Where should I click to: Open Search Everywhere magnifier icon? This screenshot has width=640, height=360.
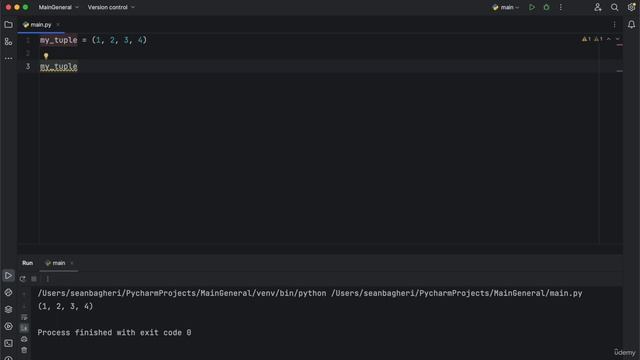(x=614, y=7)
